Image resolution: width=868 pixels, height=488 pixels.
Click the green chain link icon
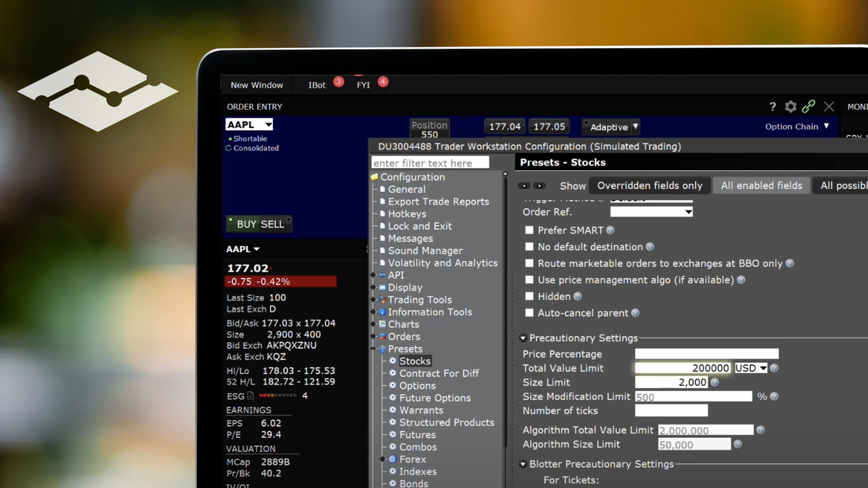(808, 107)
